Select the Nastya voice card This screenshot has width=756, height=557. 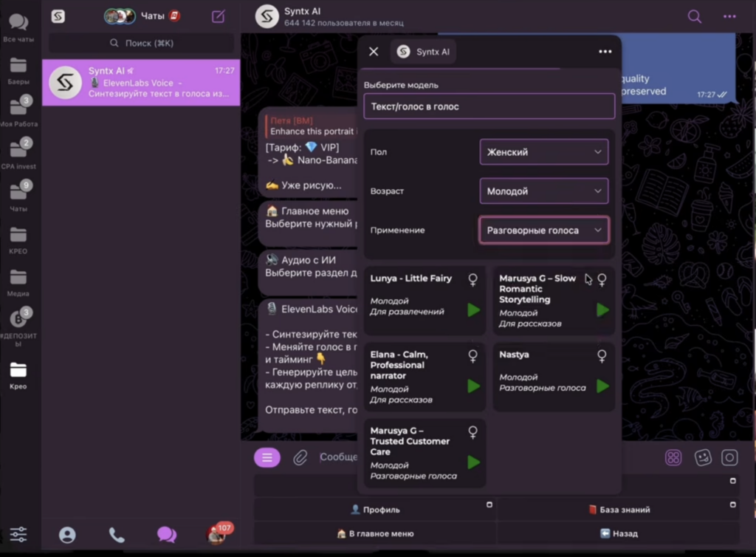click(x=554, y=377)
